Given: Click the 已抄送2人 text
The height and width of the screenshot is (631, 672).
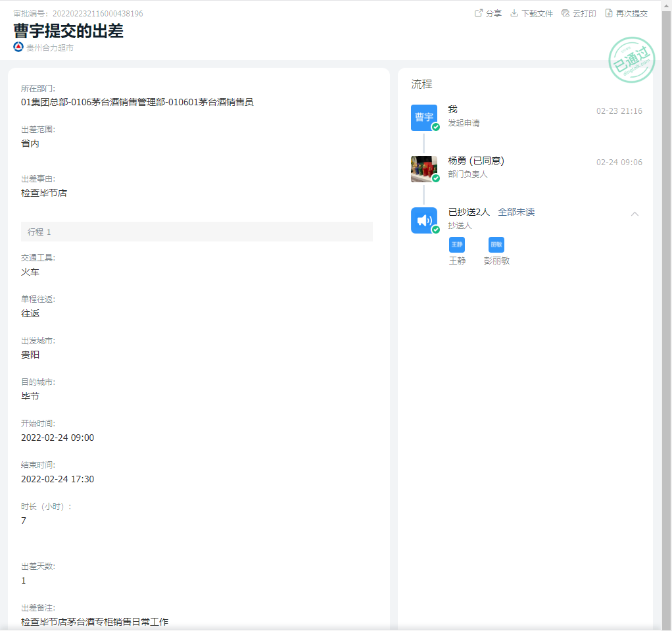Looking at the screenshot, I should point(469,212).
